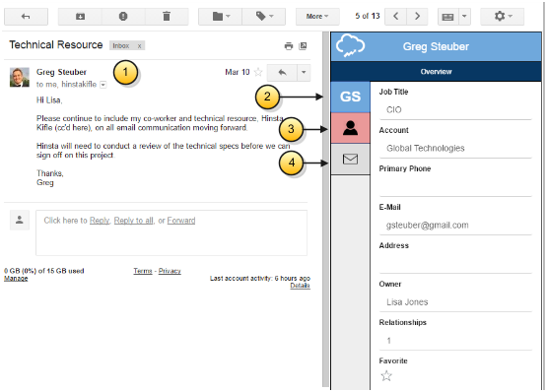The height and width of the screenshot is (392, 547).
Task: Click the Greg Steuber sidebar header name
Action: (x=436, y=46)
